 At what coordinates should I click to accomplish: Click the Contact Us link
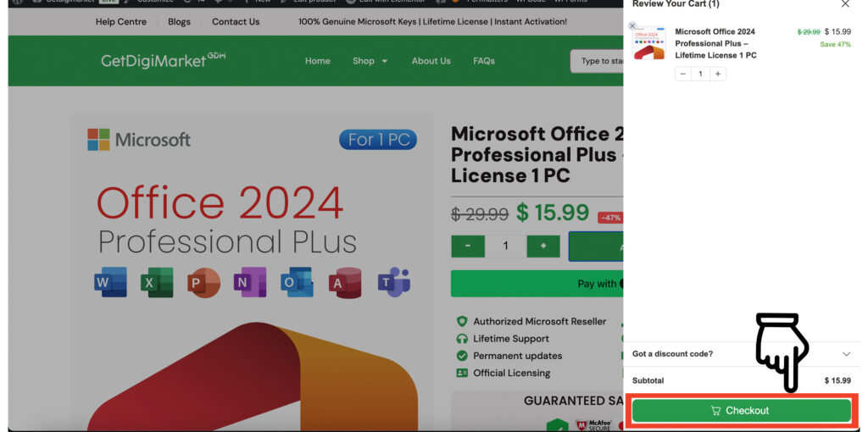(236, 22)
